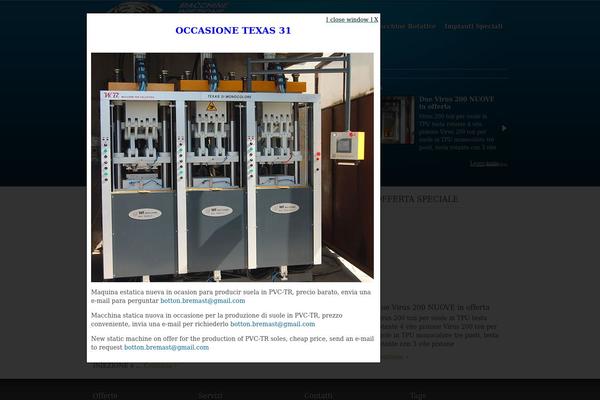Click the Spanish description 'Maquina estatica nueva'
Viewport: 600px width, 400px height.
pyautogui.click(x=231, y=296)
